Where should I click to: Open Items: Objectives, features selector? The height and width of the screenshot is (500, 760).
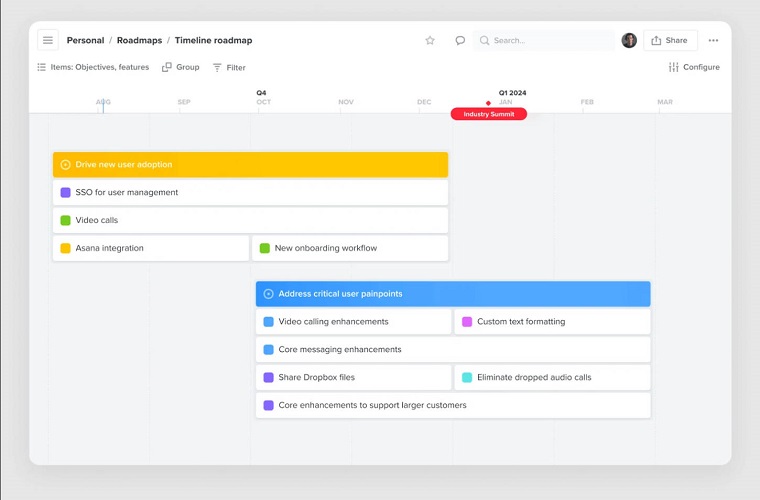click(93, 67)
